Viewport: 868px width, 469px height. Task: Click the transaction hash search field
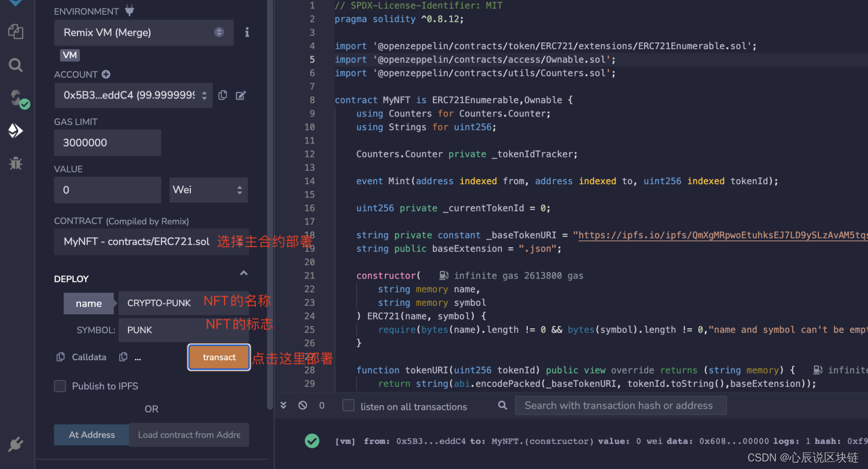point(620,405)
